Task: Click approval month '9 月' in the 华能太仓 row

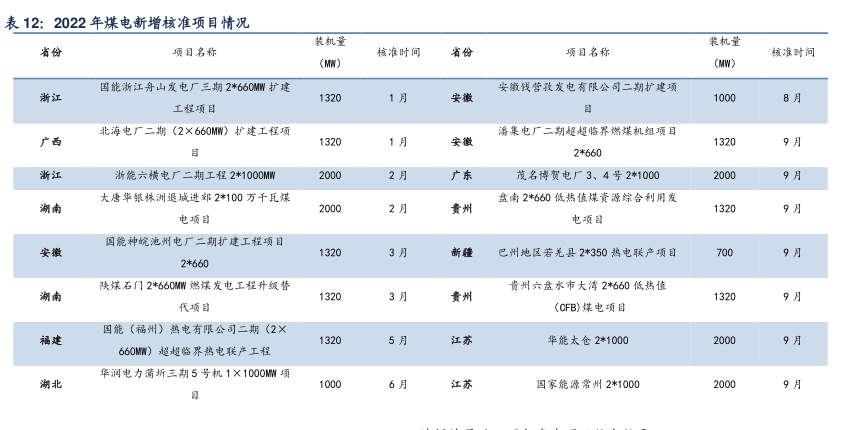Action: point(792,340)
